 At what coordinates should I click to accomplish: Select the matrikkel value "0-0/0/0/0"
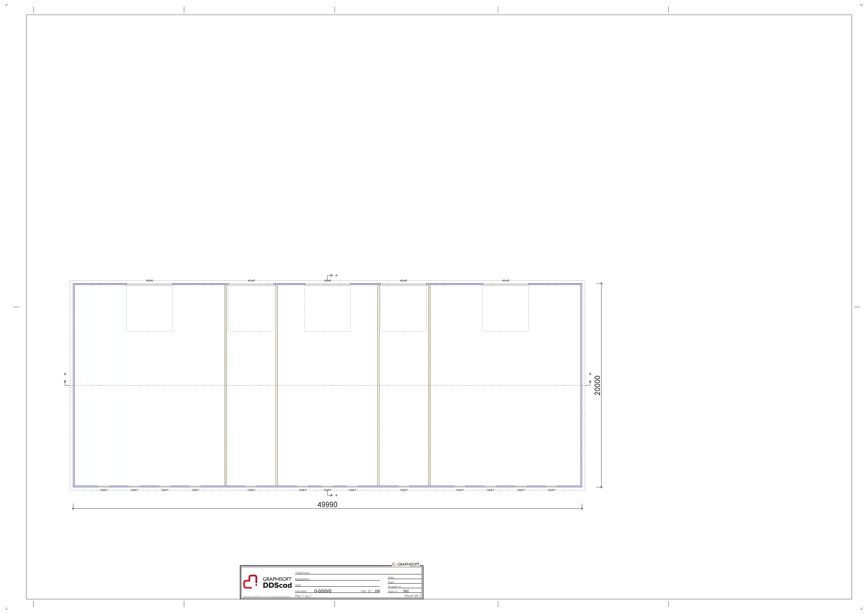(x=323, y=591)
